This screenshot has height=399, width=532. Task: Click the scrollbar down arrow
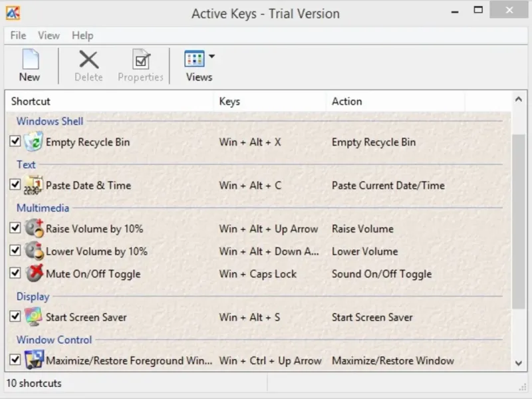tap(519, 363)
